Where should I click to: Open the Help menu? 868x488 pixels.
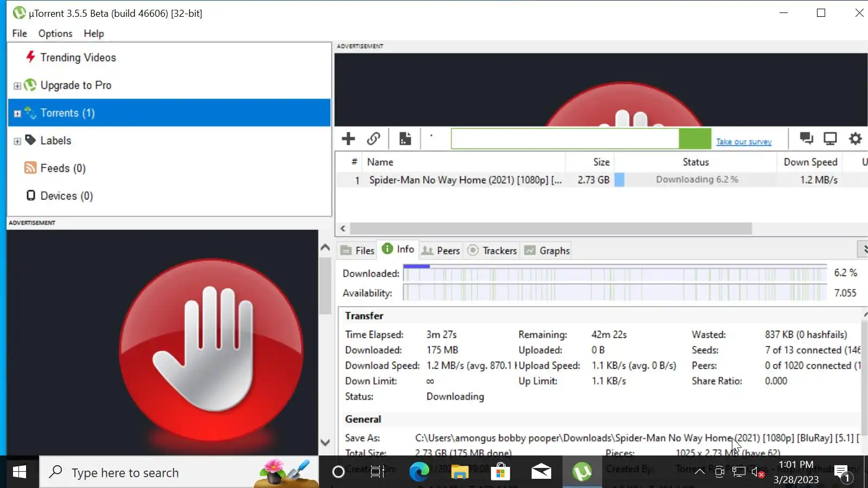[94, 33]
